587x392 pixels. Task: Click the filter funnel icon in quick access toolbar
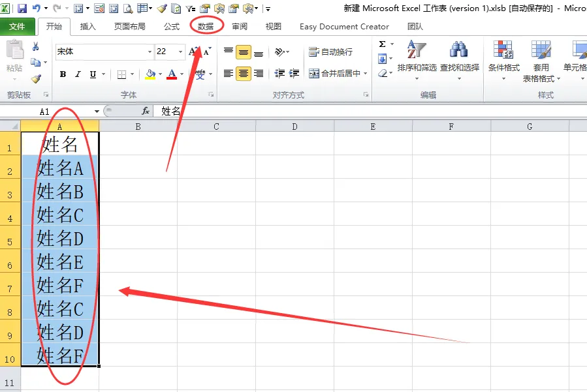[x=191, y=8]
